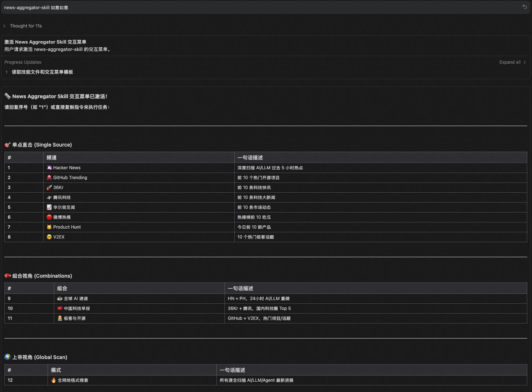The height and width of the screenshot is (392, 532).
Task: Click description '热搜榜前 10 吃瓜'
Action: pyautogui.click(x=254, y=217)
